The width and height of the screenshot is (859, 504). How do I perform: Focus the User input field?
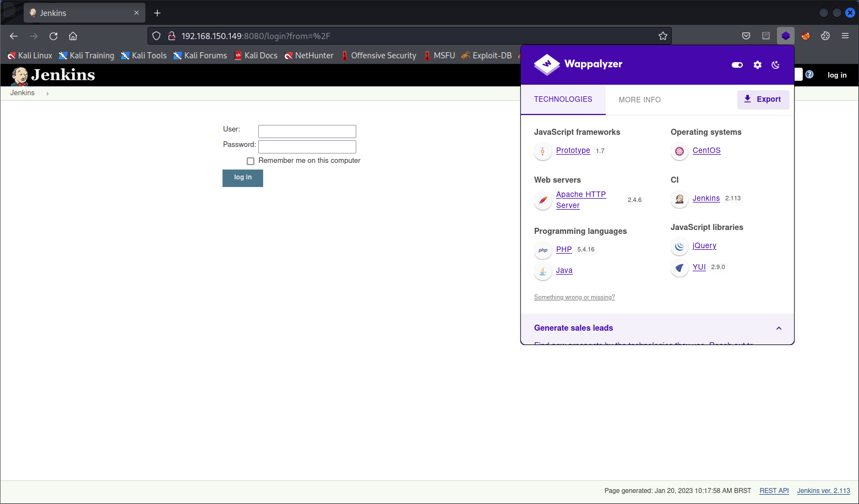(x=307, y=132)
